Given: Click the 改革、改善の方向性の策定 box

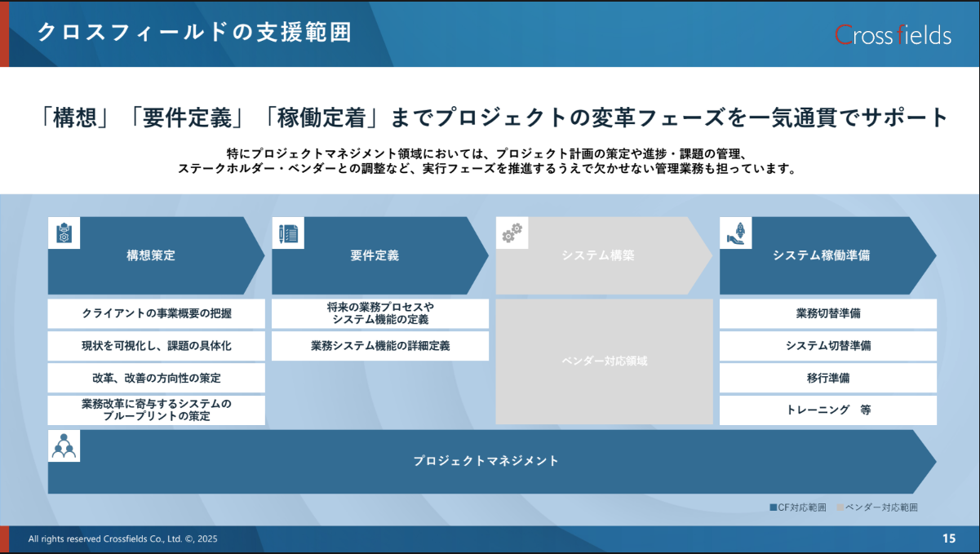Looking at the screenshot, I should 157,378.
